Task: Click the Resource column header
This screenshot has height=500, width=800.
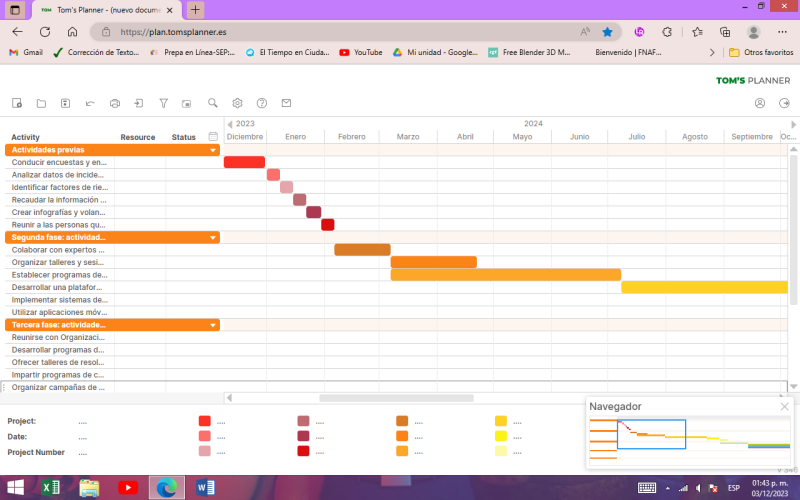Action: pyautogui.click(x=138, y=137)
